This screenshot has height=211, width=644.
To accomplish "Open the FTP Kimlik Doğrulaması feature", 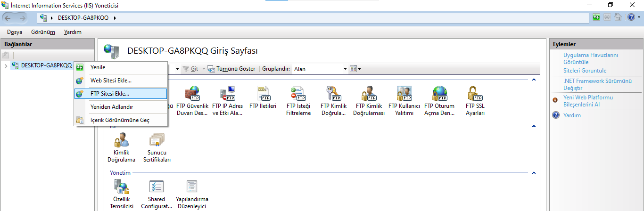I will click(369, 101).
